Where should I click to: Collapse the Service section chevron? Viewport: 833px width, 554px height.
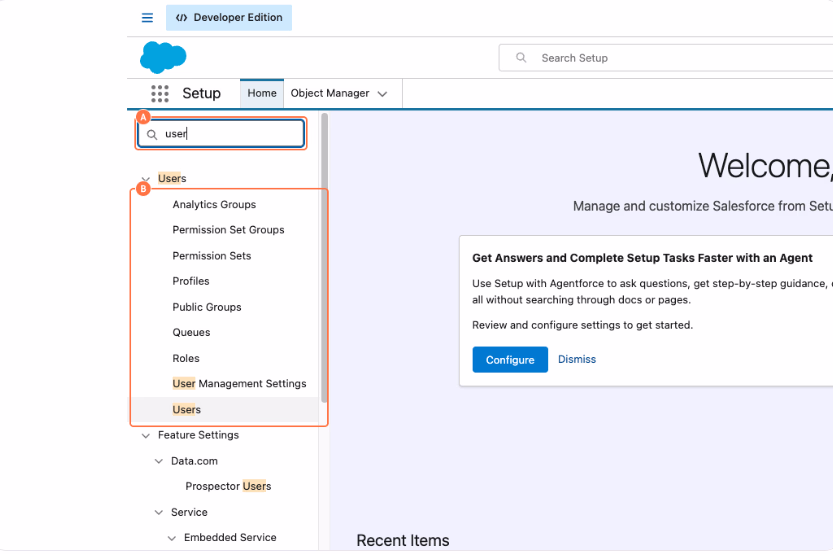[x=158, y=513]
